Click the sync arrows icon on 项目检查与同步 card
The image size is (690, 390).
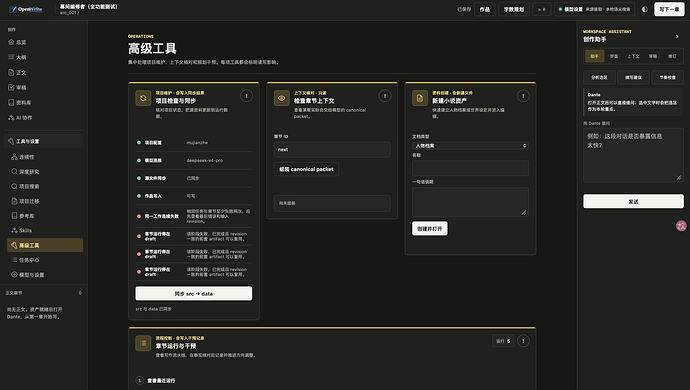[143, 98]
